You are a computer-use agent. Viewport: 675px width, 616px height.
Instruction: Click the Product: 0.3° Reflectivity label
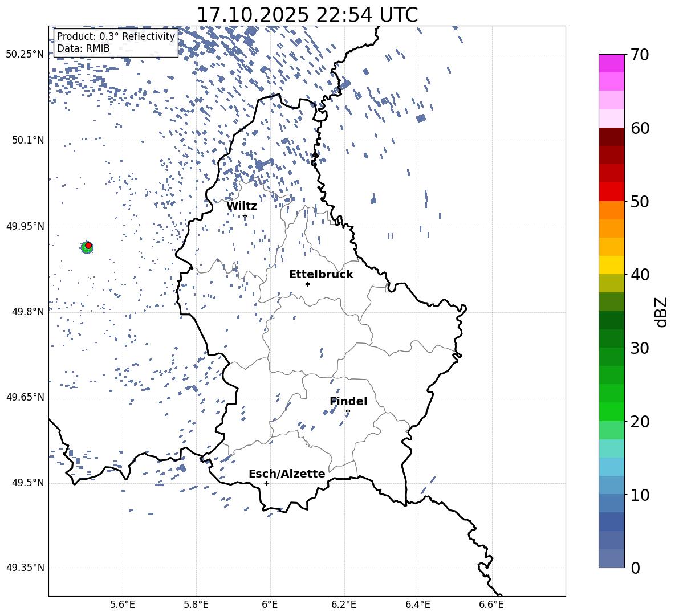click(116, 36)
